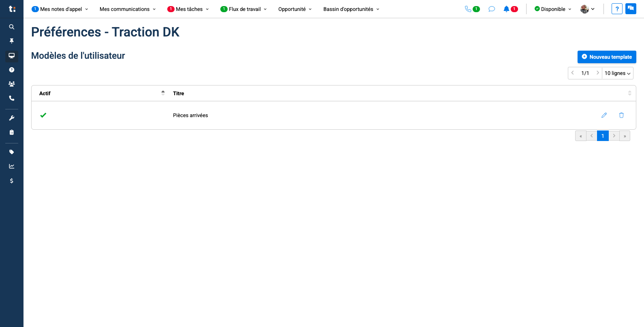644x327 pixels.
Task: Sort table by Actif column
Action: pos(163,93)
